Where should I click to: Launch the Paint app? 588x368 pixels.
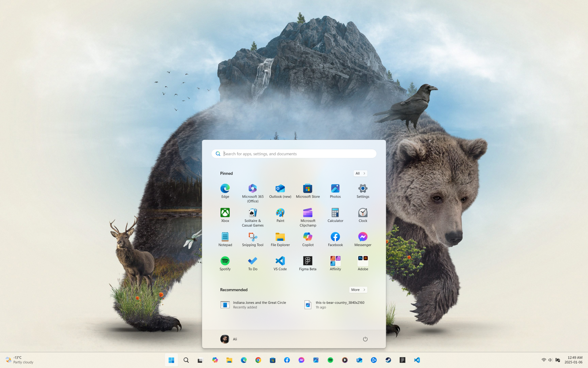[x=280, y=216]
